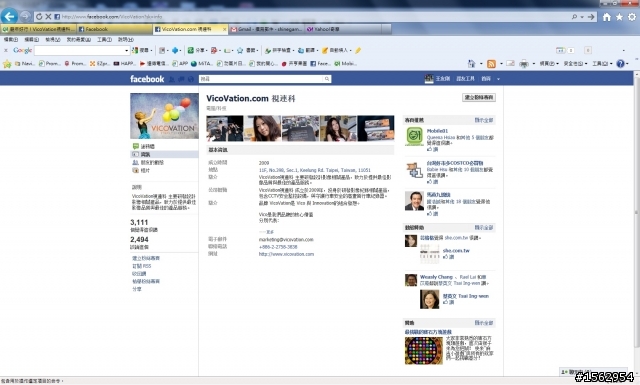This screenshot has width=640, height=385.
Task: Open the Favorites star icon at top right
Action: click(620, 17)
